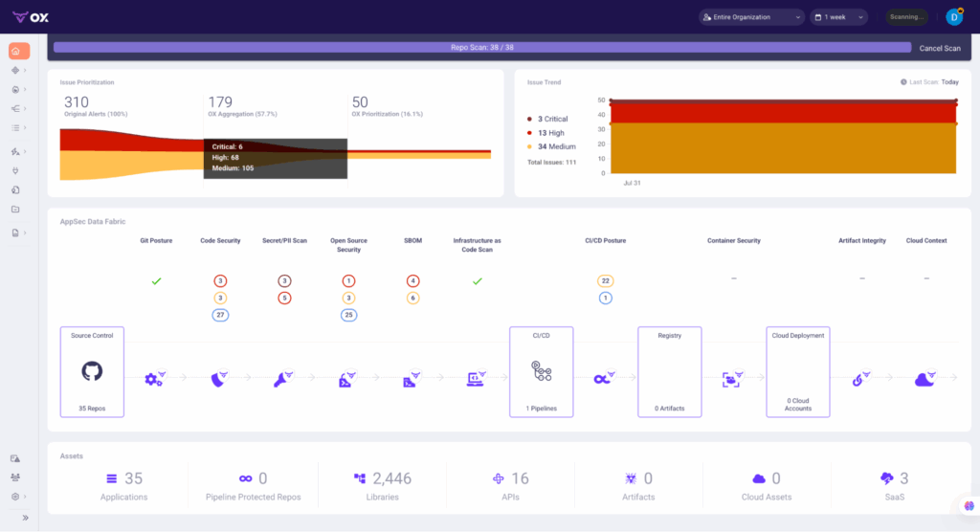Click the user avatar labeled D
The height and width of the screenshot is (532, 980).
point(953,16)
